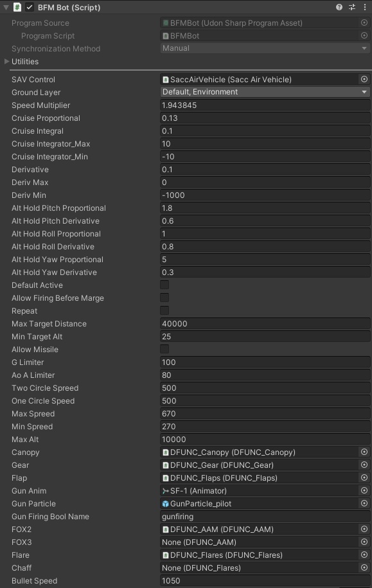Open the BFM Bot component options menu
This screenshot has height=588, width=372.
(x=365, y=7)
